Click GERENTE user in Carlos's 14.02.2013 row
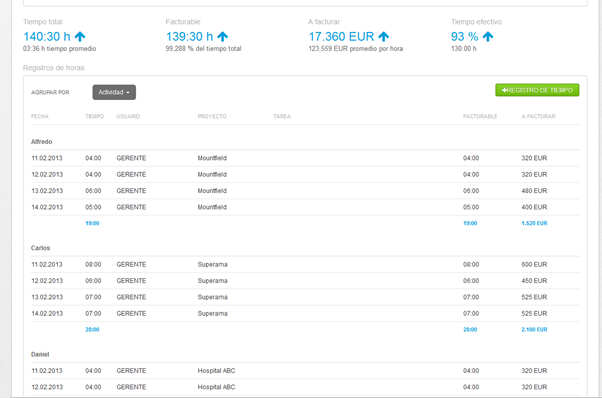 (131, 314)
